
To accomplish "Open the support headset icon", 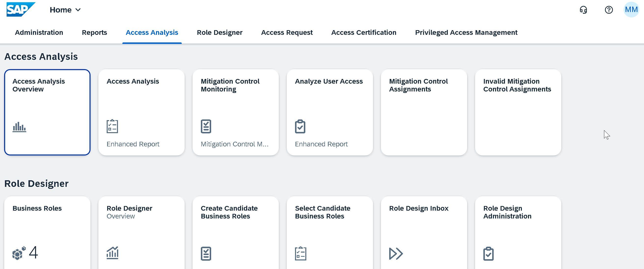I will tap(583, 10).
